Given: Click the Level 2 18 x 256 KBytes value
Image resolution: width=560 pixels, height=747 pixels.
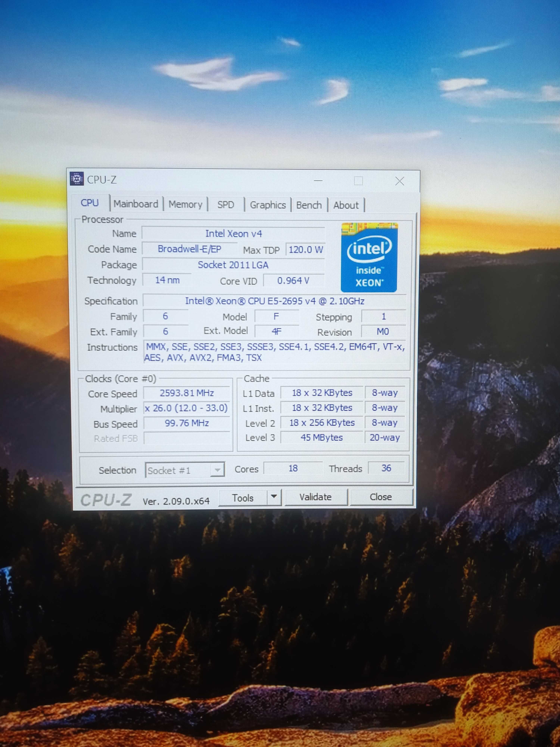Looking at the screenshot, I should (x=322, y=422).
